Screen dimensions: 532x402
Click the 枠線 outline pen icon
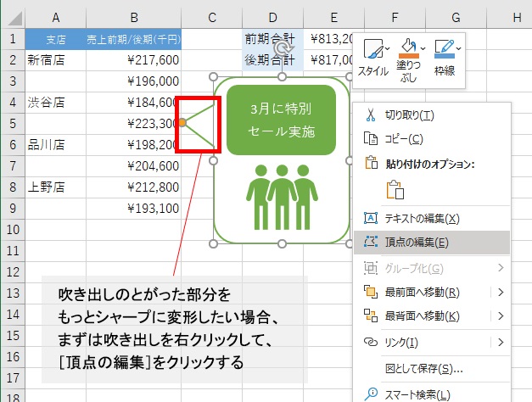pos(443,46)
